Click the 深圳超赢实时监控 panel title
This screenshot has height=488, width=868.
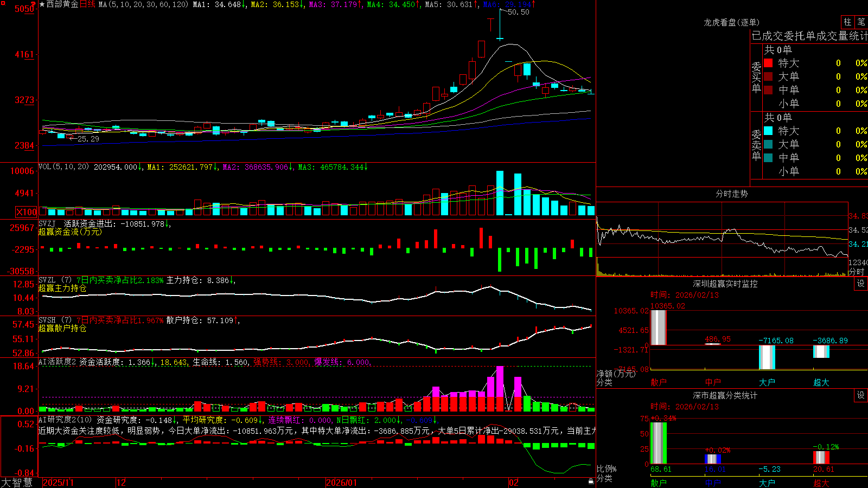(725, 284)
